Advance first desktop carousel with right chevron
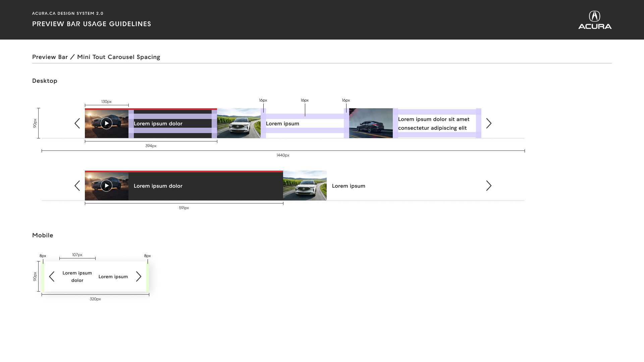The image size is (644, 362). point(489,123)
